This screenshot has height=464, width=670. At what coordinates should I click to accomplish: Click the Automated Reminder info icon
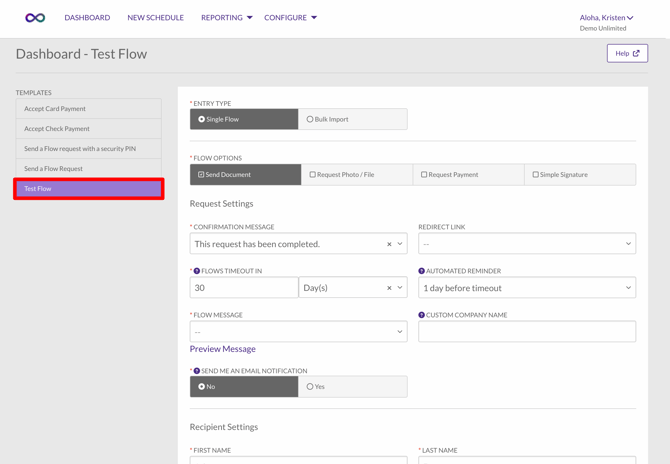coord(421,271)
